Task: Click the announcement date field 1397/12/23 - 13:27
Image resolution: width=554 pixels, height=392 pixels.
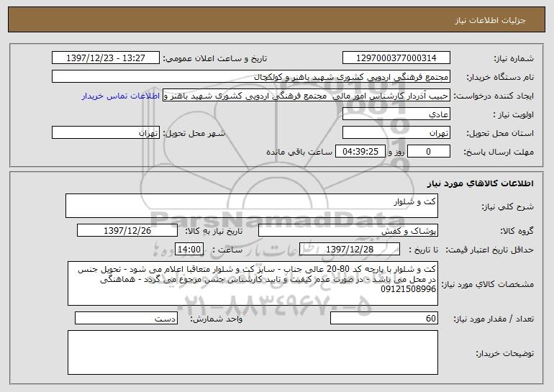Action: point(106,58)
